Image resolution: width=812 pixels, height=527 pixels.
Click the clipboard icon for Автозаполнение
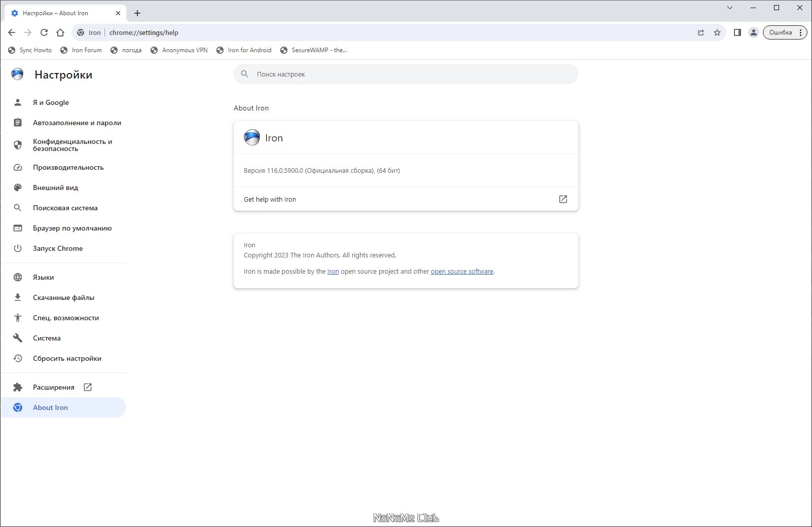pos(18,123)
